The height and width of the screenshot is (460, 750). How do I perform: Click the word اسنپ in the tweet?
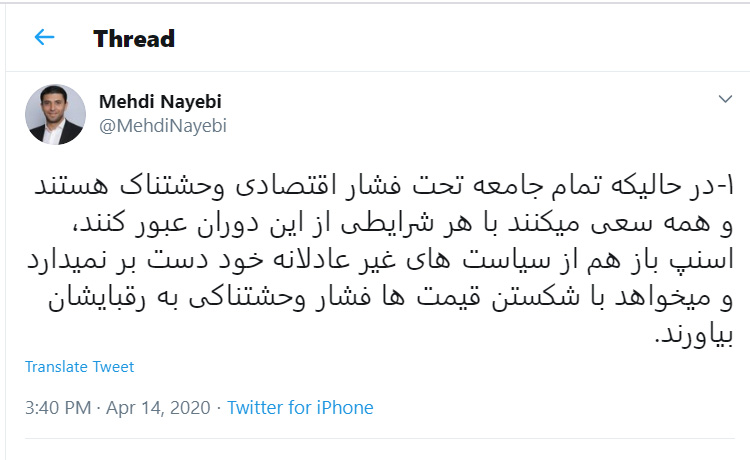tap(706, 262)
